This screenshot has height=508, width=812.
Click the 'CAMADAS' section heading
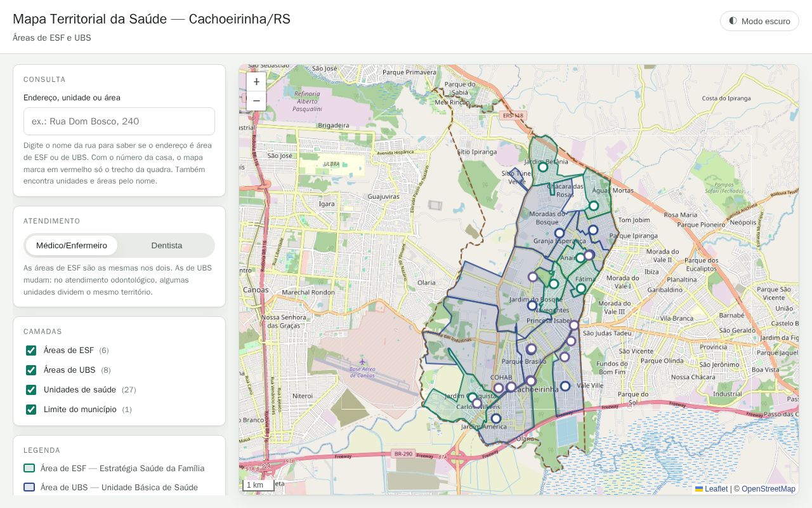(x=43, y=332)
